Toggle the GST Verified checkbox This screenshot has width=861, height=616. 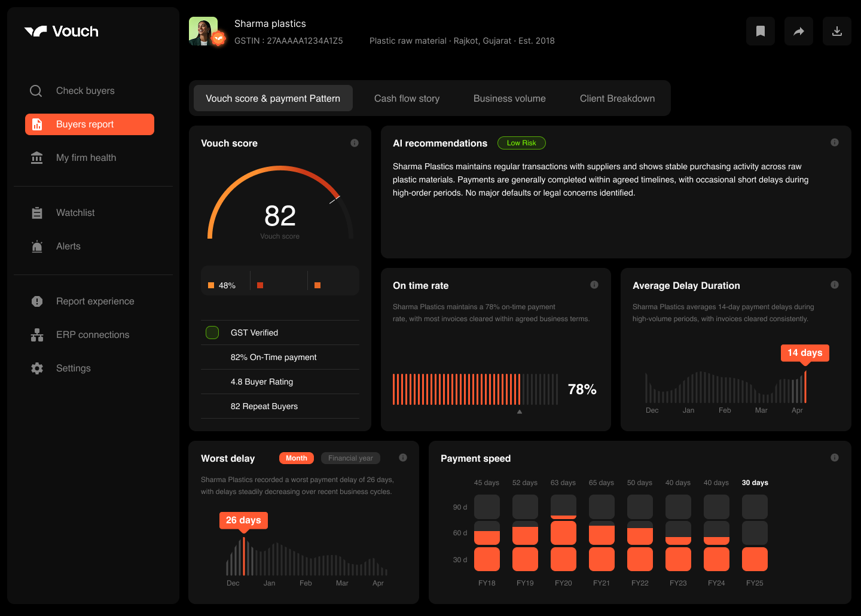click(x=212, y=333)
